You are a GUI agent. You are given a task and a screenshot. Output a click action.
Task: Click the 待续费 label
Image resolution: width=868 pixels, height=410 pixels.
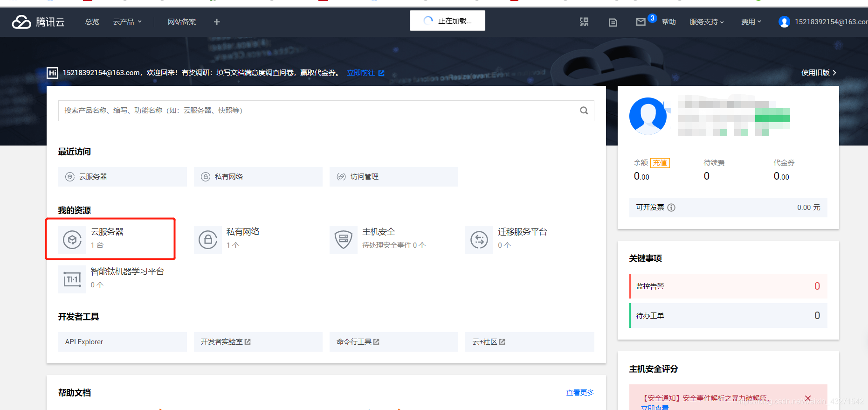pos(714,163)
